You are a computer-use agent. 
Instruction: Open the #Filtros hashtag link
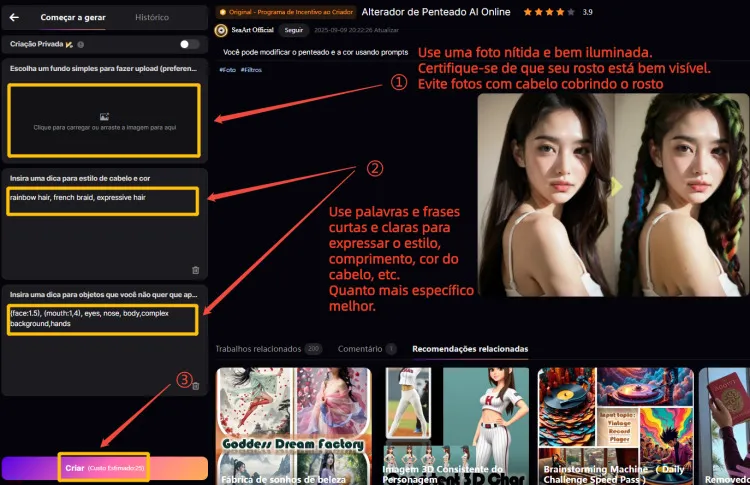(x=254, y=70)
